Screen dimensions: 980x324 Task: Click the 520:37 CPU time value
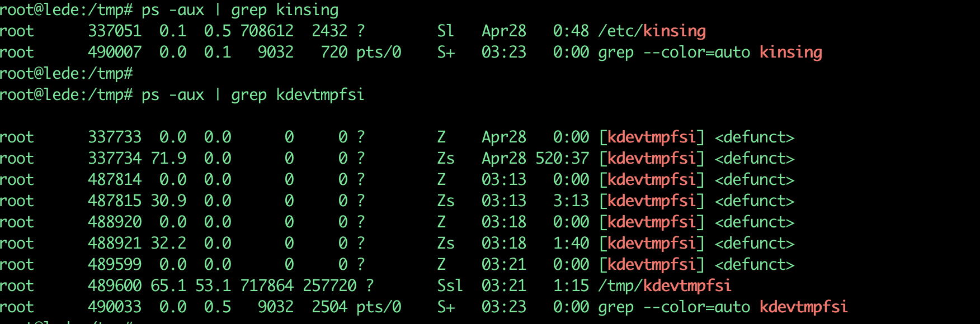pyautogui.click(x=562, y=159)
